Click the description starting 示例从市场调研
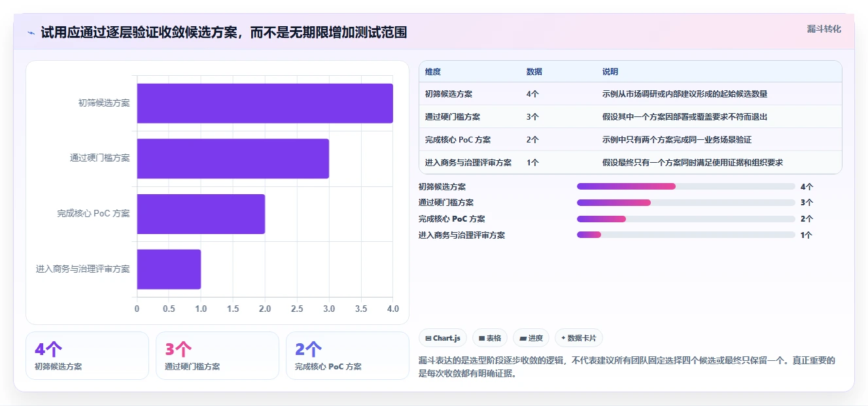Image resolution: width=868 pixels, height=406 pixels. (x=685, y=94)
